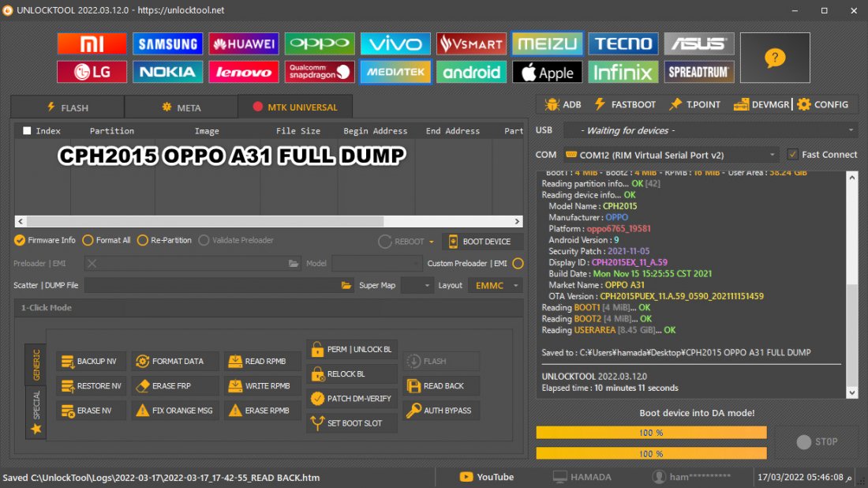The width and height of the screenshot is (868, 488).
Task: Click the log panel vertical scrollbar
Action: point(852,285)
